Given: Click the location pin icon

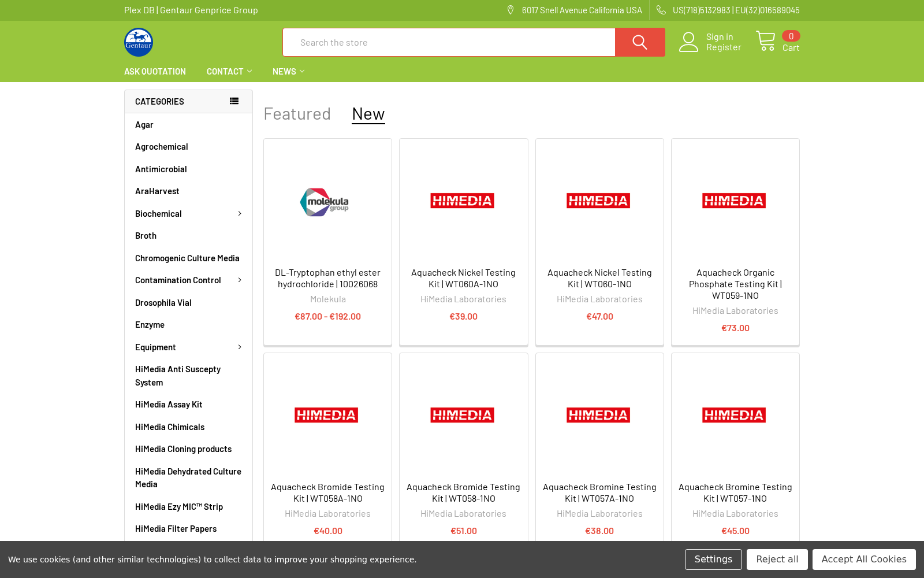Looking at the screenshot, I should [511, 10].
